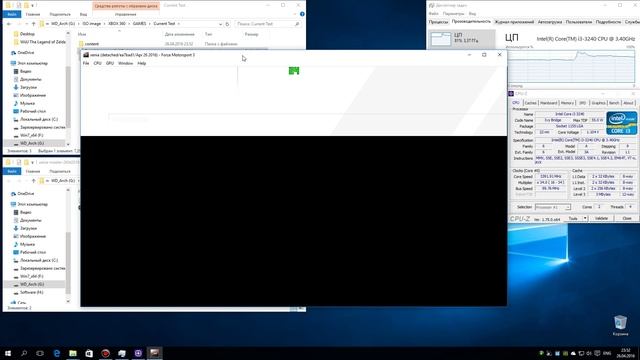This screenshot has height=360, width=640.
Task: Select the ЦП performance thumbnail in Task Manager
Action: [x=461, y=38]
